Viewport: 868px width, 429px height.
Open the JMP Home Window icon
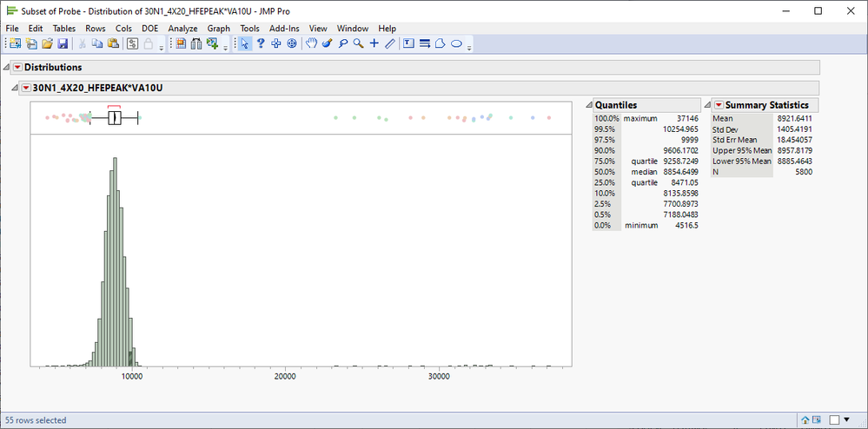tap(806, 420)
